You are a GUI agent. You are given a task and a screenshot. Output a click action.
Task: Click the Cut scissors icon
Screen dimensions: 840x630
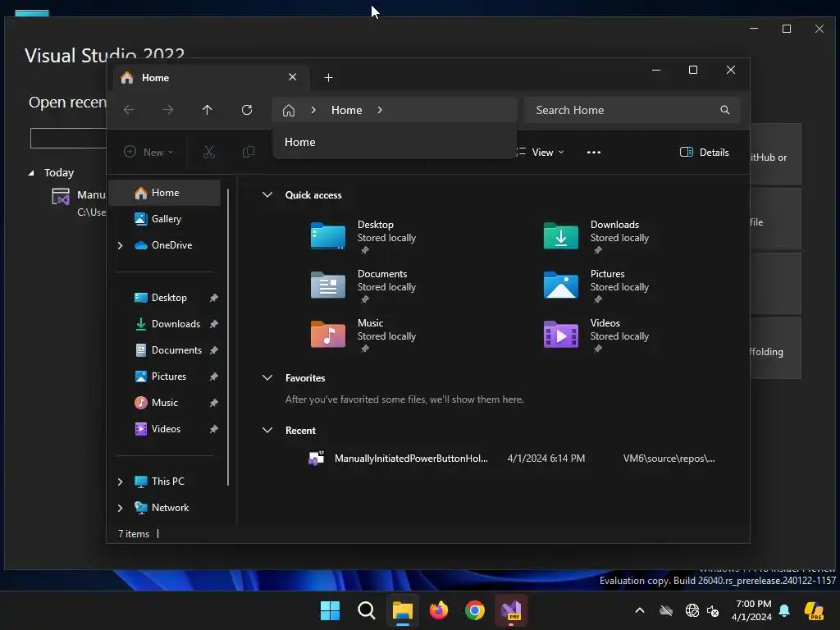tap(209, 152)
